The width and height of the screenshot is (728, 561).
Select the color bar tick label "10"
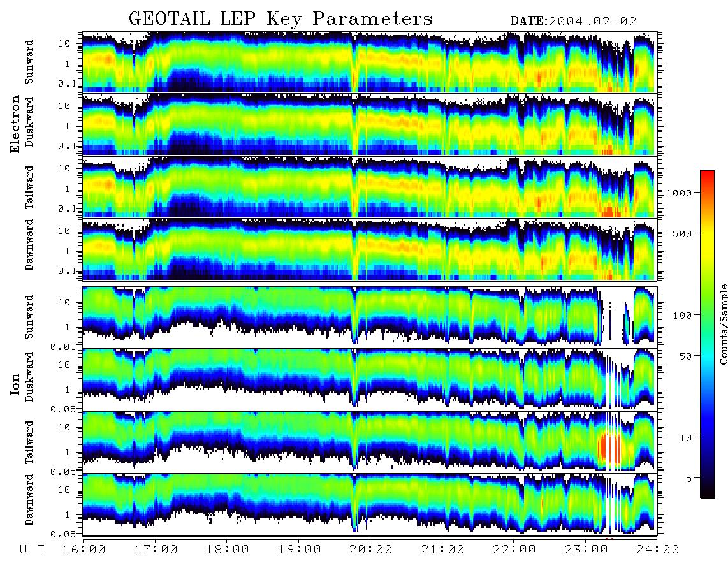(686, 438)
